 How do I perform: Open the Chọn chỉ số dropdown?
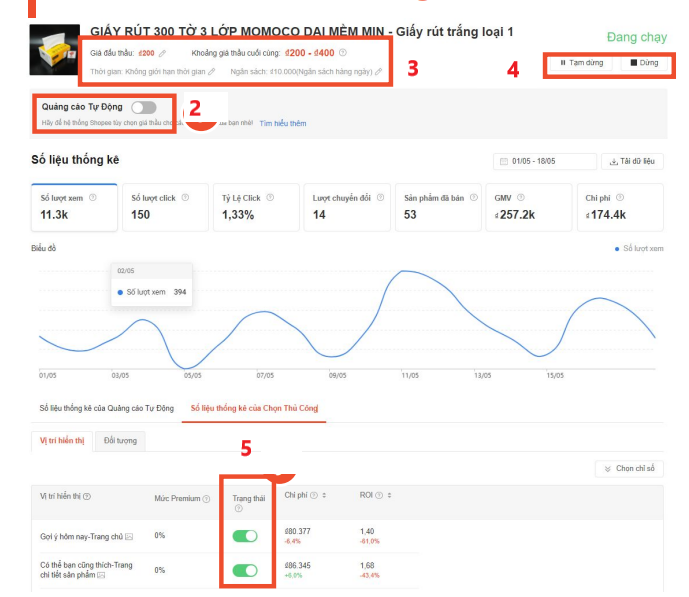click(x=629, y=468)
